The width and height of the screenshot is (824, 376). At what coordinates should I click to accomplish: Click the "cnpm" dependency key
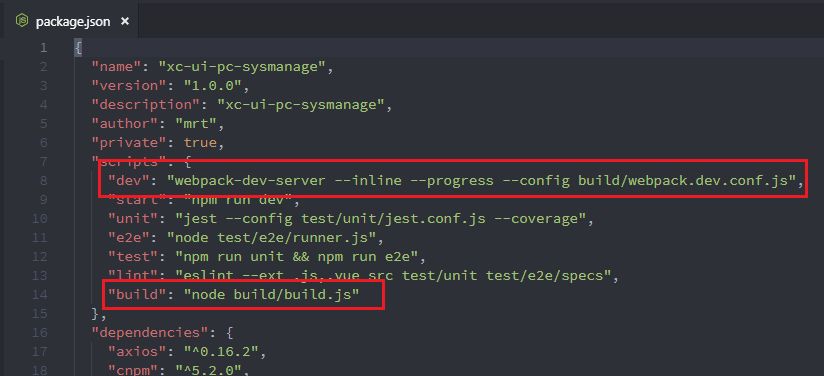(x=133, y=370)
